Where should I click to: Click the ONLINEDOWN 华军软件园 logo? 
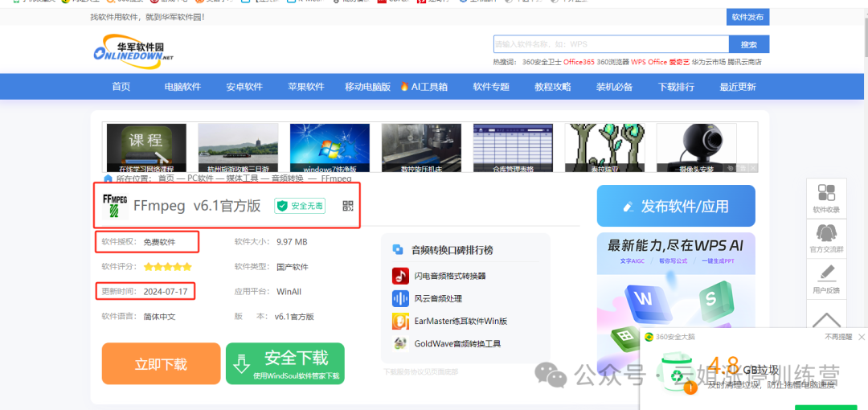point(133,51)
